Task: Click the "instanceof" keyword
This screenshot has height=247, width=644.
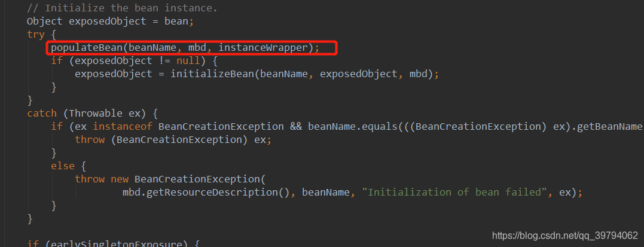Action: [x=123, y=126]
